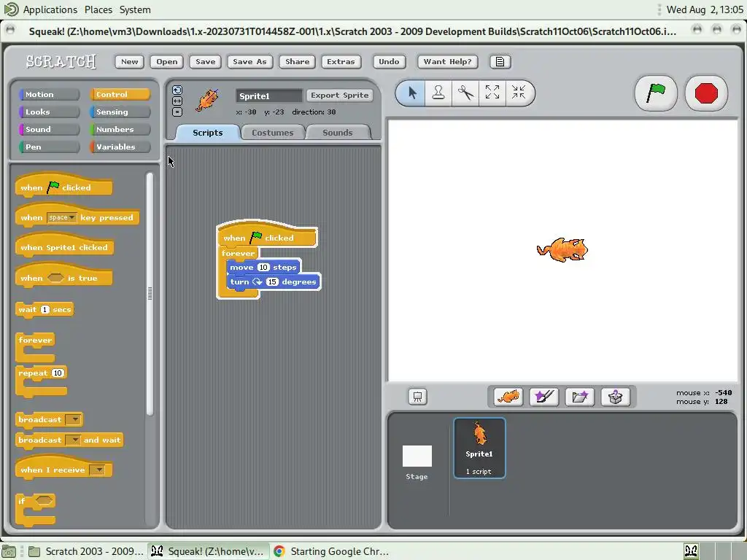Click the Extras button
Viewport: 747px width, 560px height.
pos(341,62)
